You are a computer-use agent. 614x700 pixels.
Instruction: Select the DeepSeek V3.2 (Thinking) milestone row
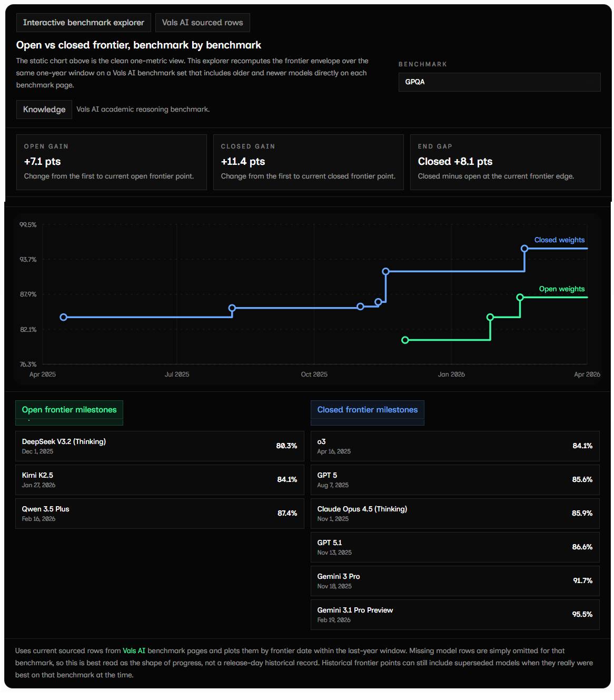pos(160,446)
